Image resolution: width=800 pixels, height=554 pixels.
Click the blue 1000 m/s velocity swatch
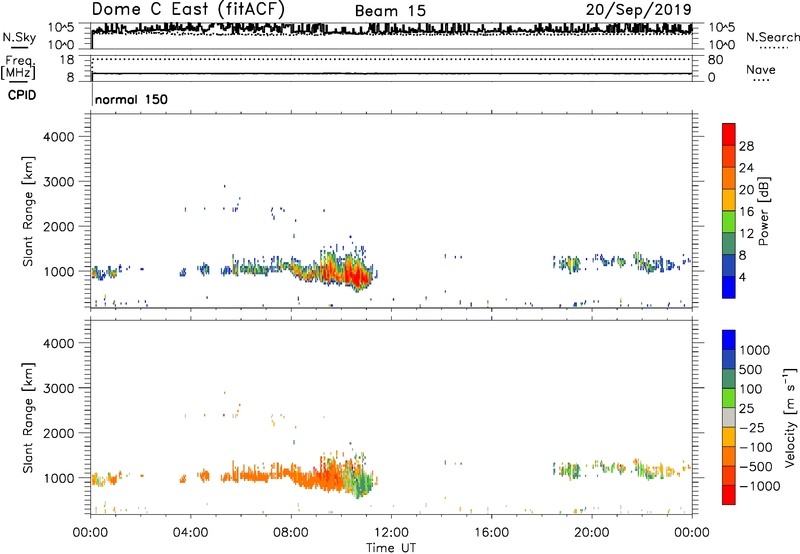[x=729, y=340]
